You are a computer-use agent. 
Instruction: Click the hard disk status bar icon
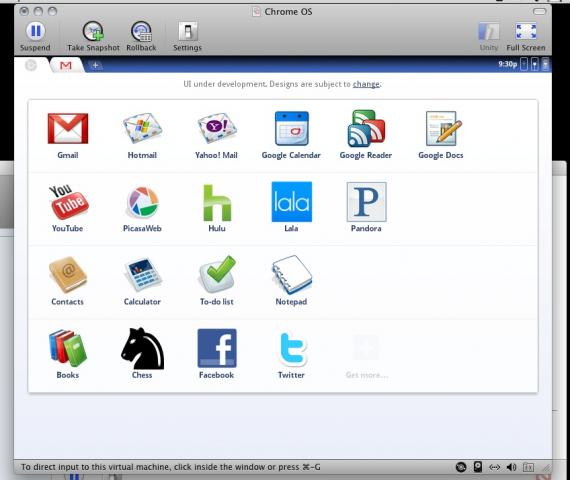[x=478, y=467]
